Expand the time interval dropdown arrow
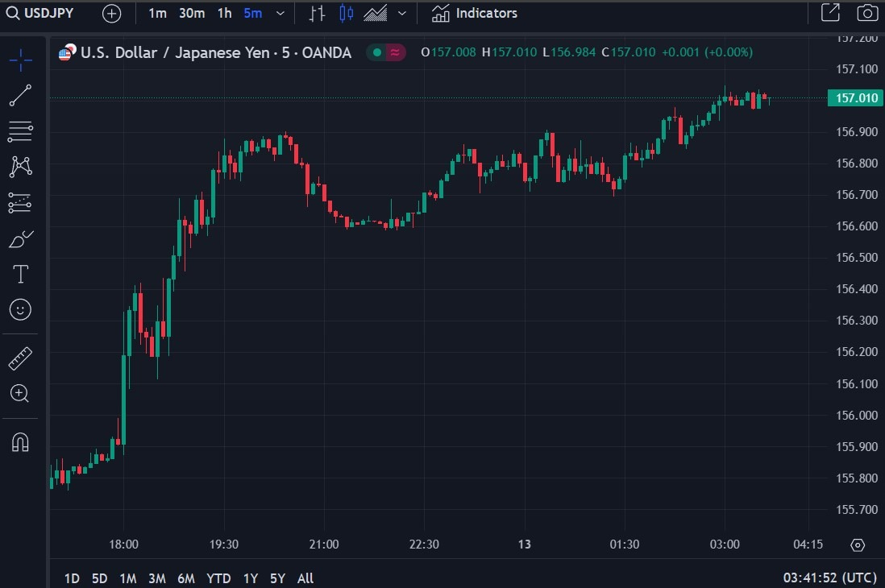This screenshot has height=588, width=885. point(280,13)
